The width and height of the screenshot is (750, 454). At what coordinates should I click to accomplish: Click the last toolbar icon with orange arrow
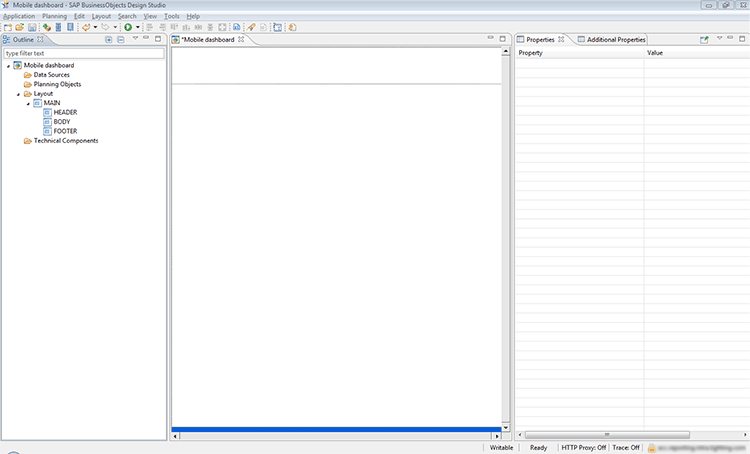pos(292,27)
